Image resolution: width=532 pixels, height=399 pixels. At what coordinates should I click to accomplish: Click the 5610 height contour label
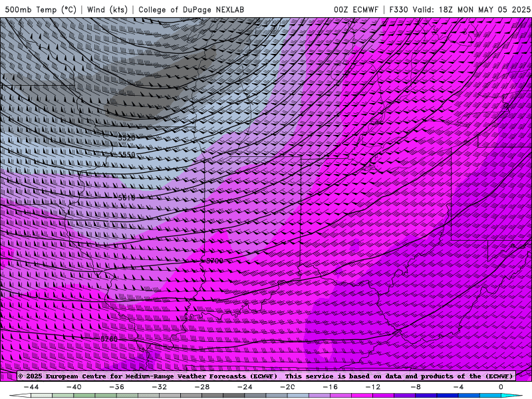click(126, 198)
